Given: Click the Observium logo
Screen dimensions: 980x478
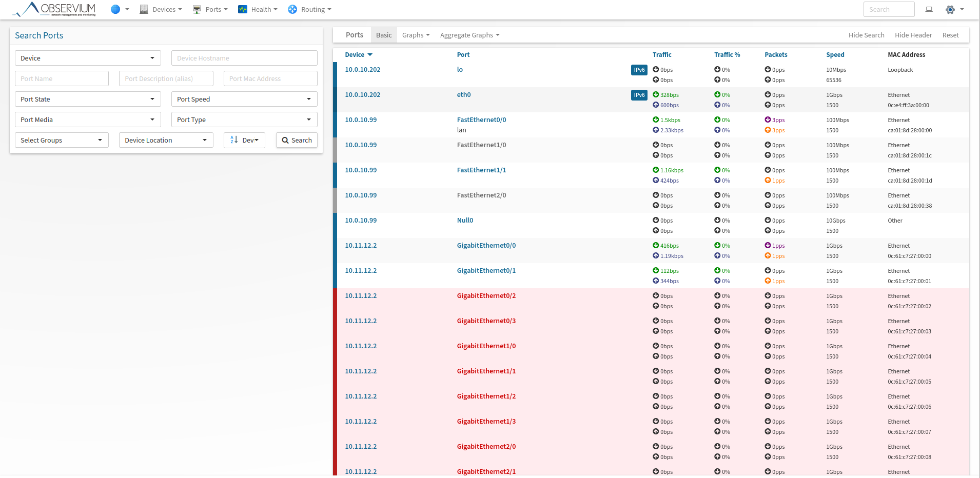Looking at the screenshot, I should (x=54, y=9).
